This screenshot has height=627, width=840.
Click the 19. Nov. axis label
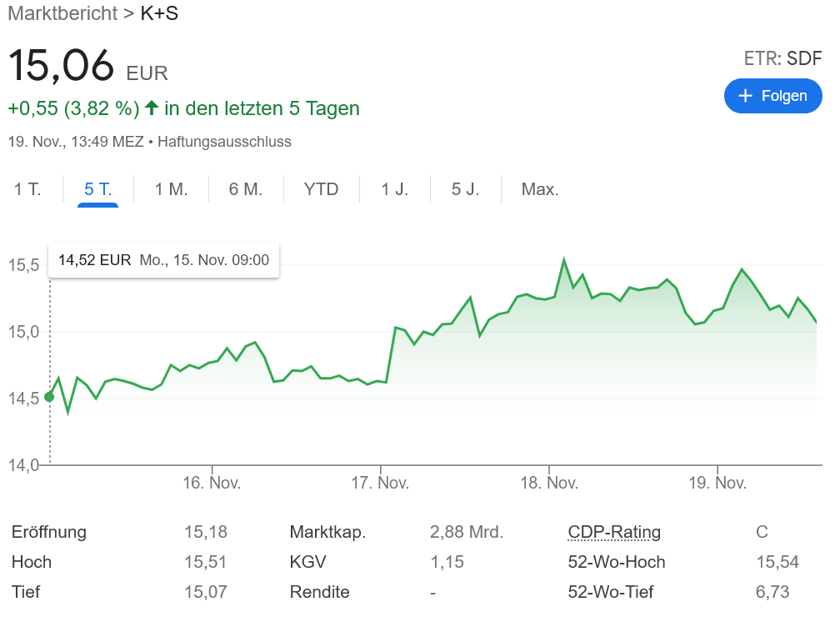point(717,484)
